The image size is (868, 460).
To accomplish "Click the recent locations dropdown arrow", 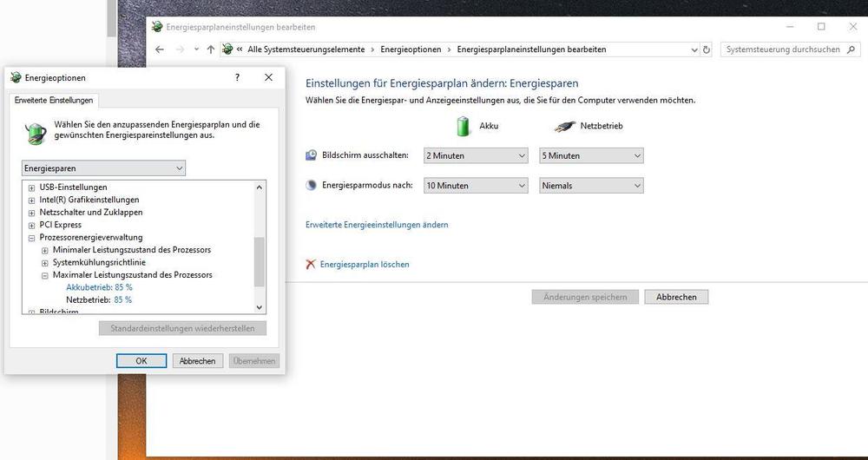I will coord(196,49).
